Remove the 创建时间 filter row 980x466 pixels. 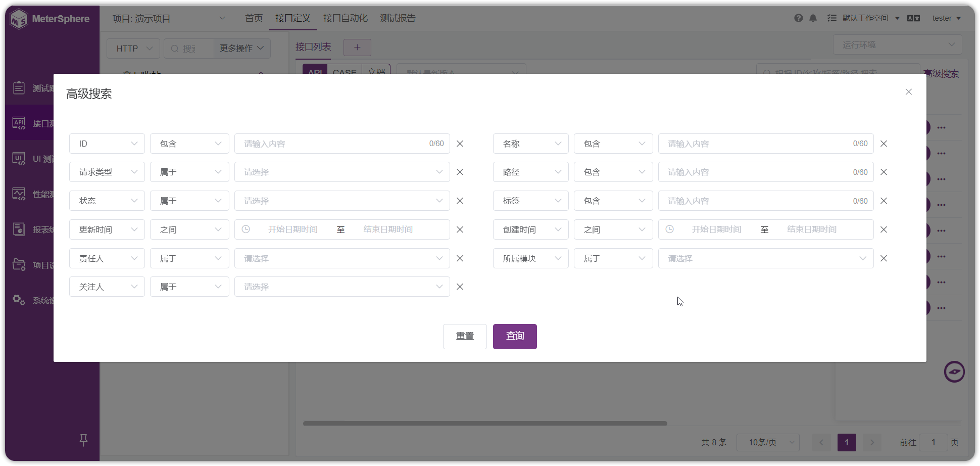tap(884, 229)
